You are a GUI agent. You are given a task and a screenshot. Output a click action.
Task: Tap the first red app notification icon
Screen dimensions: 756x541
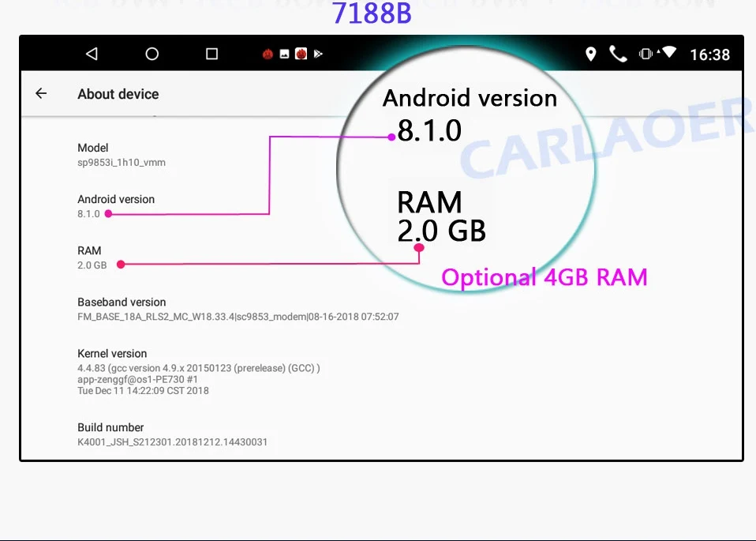tap(268, 53)
